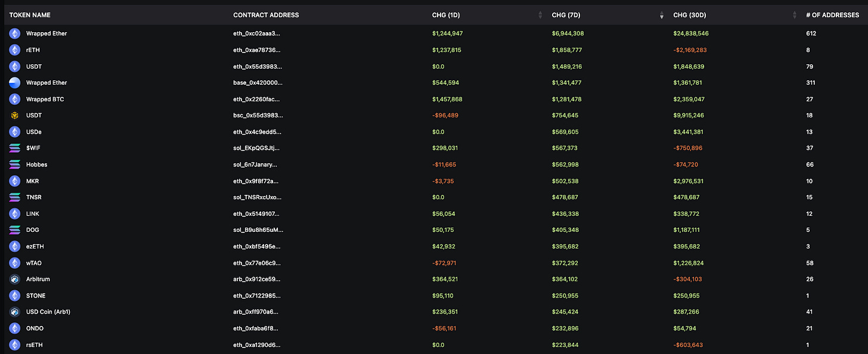Click contract address sol_TNSRxcUxo...
The width and height of the screenshot is (868, 354).
(x=258, y=197)
